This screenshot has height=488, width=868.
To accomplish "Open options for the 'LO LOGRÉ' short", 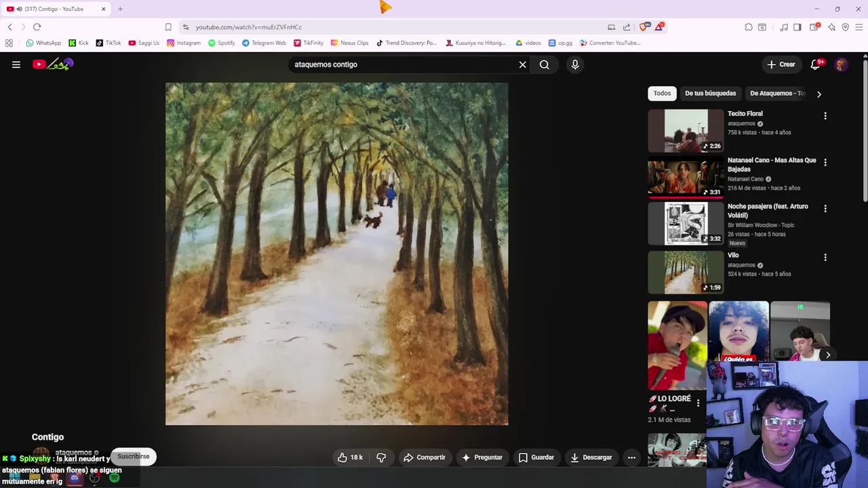I will pos(698,403).
